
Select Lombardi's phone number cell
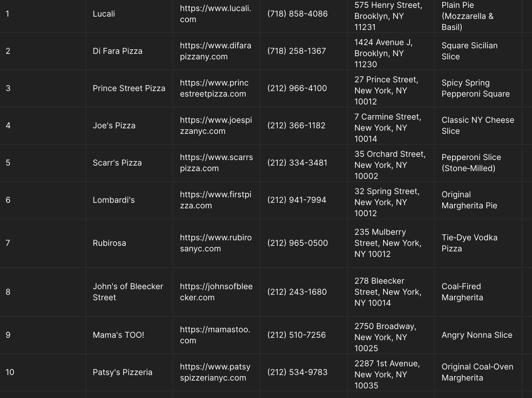[297, 200]
